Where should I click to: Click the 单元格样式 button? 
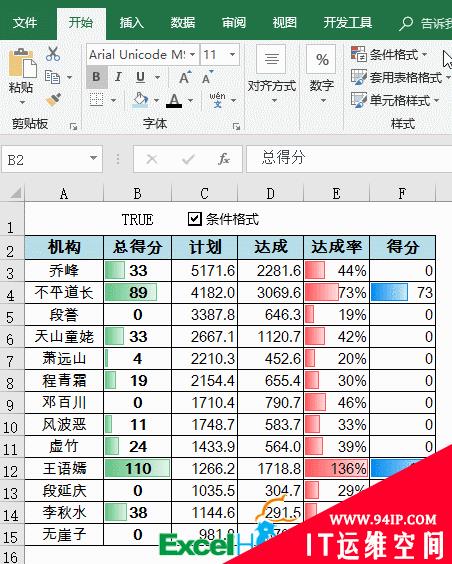pyautogui.click(x=395, y=100)
